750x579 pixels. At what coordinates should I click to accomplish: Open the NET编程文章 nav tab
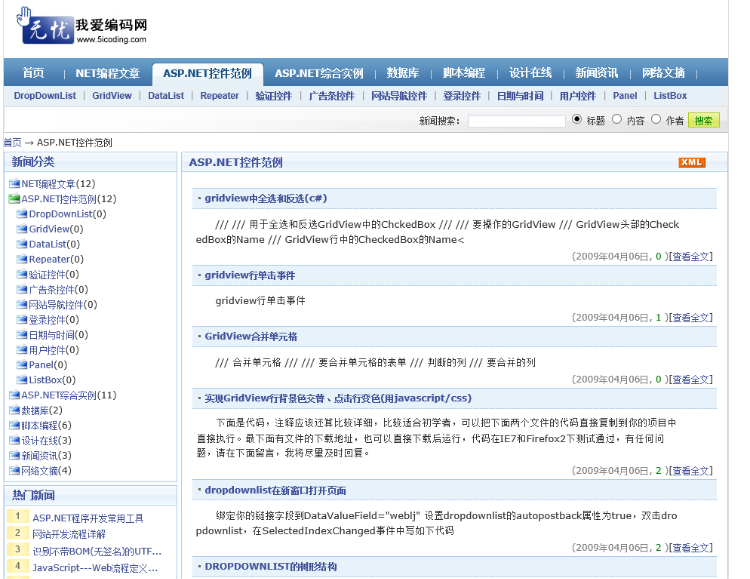108,73
